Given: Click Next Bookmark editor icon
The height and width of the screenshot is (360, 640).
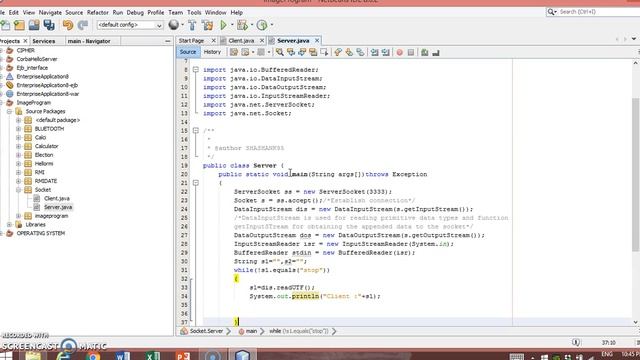Looking at the screenshot, I should 349,52.
